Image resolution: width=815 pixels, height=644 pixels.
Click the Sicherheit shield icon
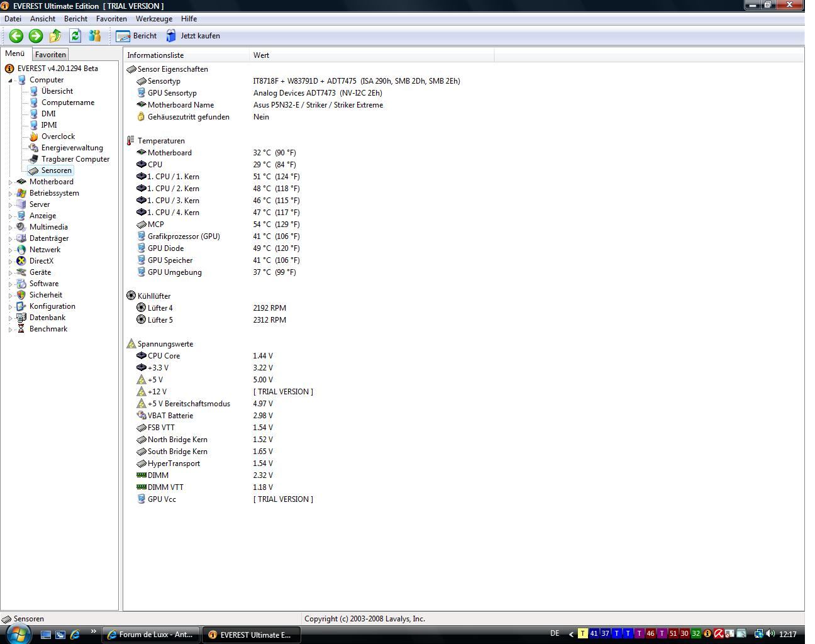tap(21, 295)
